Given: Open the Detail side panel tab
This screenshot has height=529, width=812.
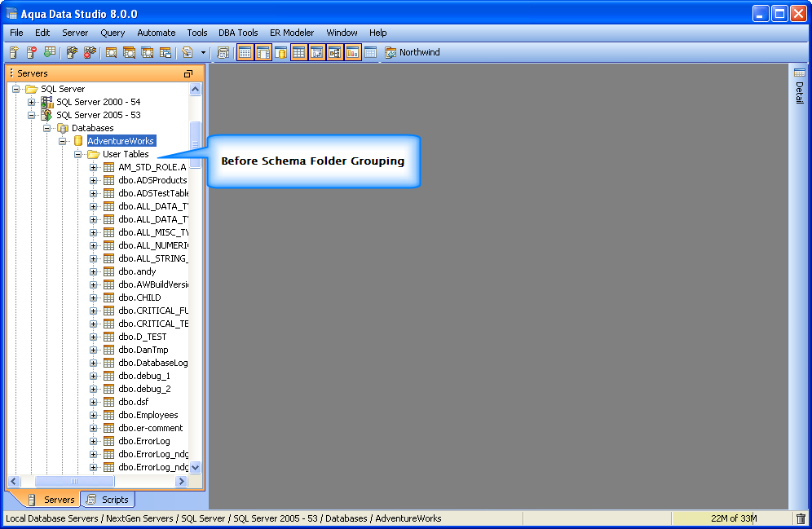Looking at the screenshot, I should point(800,86).
